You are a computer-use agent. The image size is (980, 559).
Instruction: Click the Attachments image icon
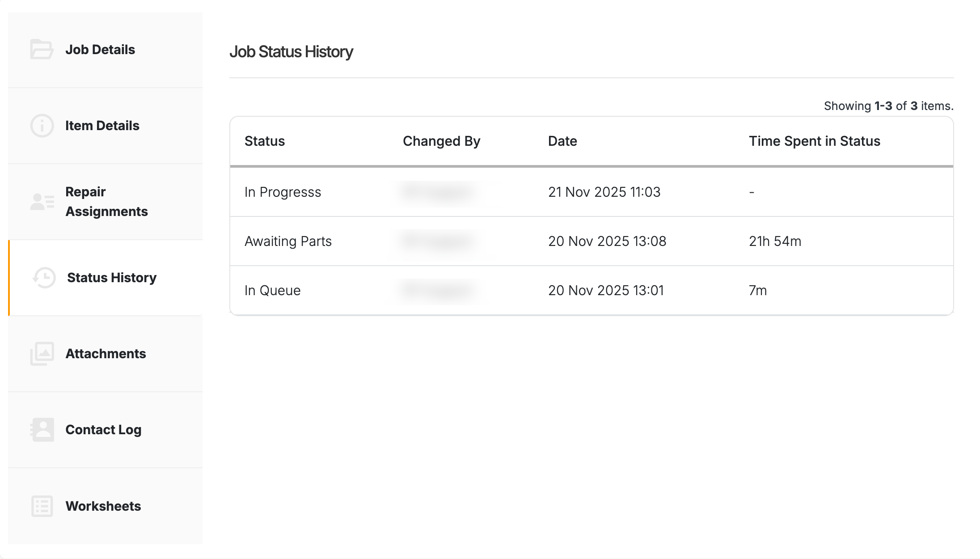pyautogui.click(x=42, y=354)
